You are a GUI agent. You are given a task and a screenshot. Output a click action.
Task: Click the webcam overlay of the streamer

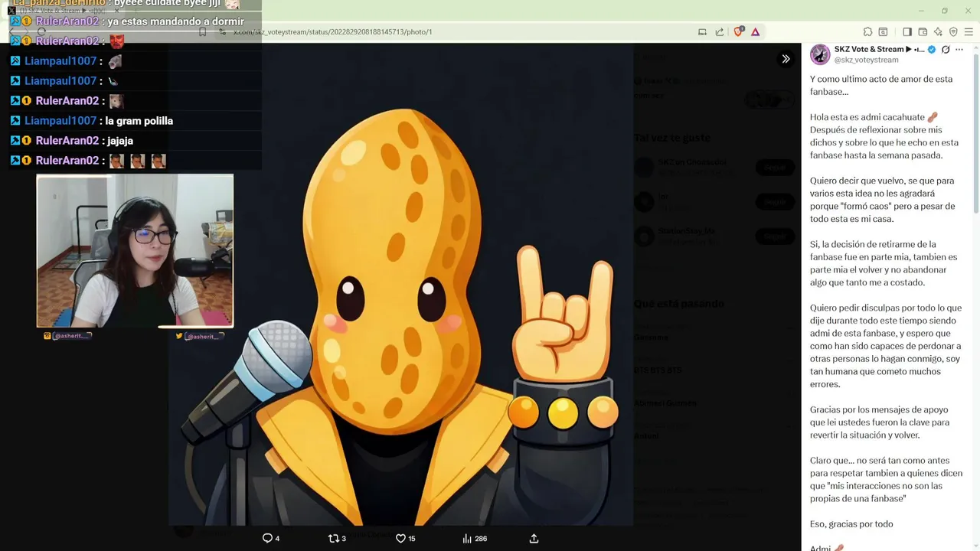(135, 251)
